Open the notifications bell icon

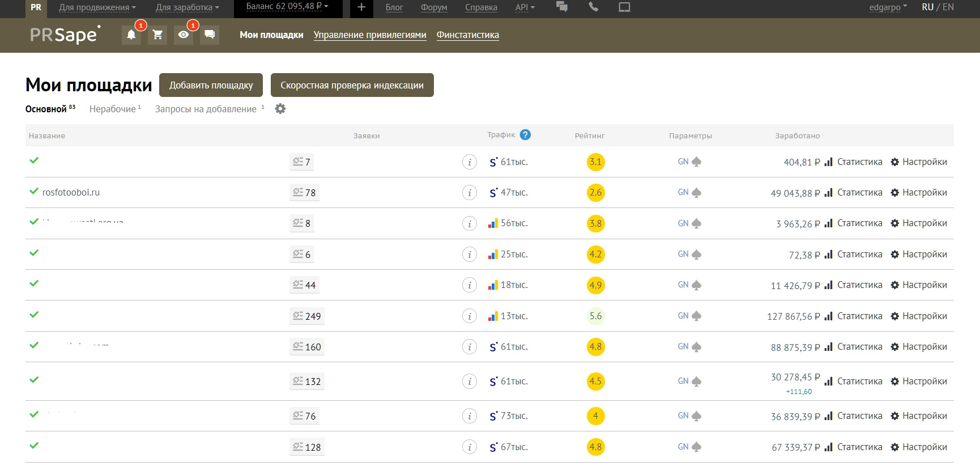[131, 35]
